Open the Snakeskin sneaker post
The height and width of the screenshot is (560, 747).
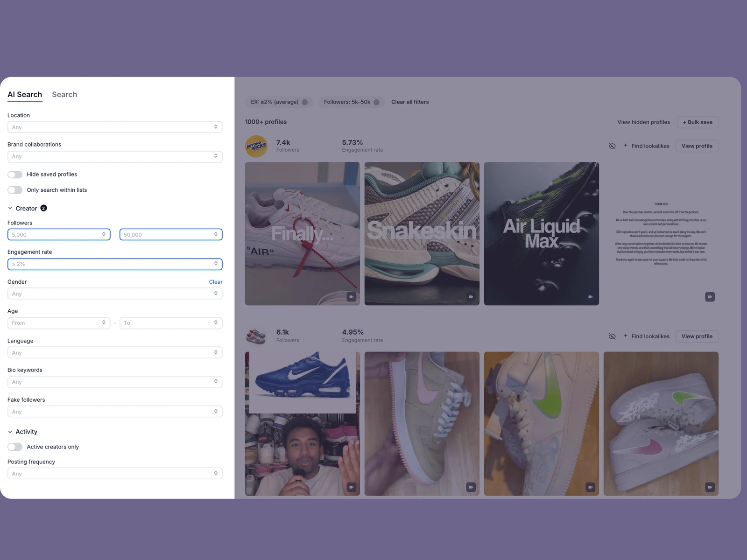(422, 233)
